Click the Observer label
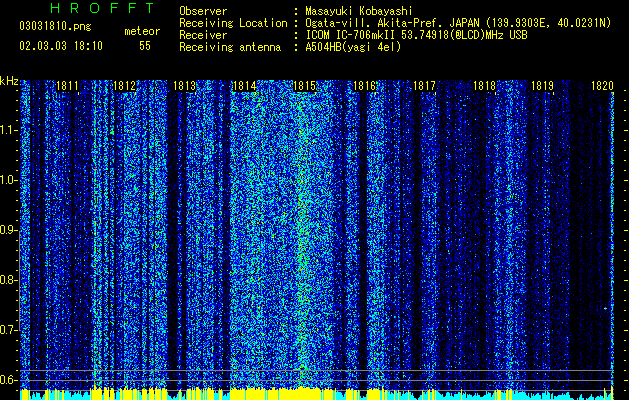This screenshot has width=629, height=400. point(203,11)
